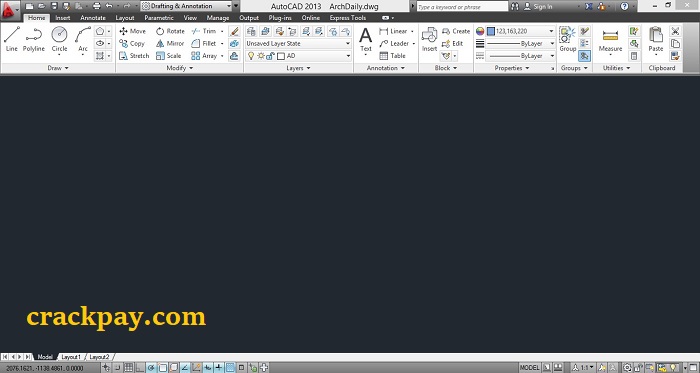Pick the Rotate tool

(x=170, y=31)
